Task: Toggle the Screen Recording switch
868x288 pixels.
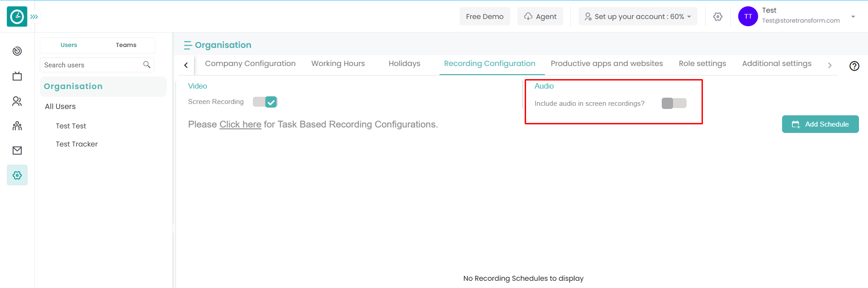Action: [x=265, y=102]
